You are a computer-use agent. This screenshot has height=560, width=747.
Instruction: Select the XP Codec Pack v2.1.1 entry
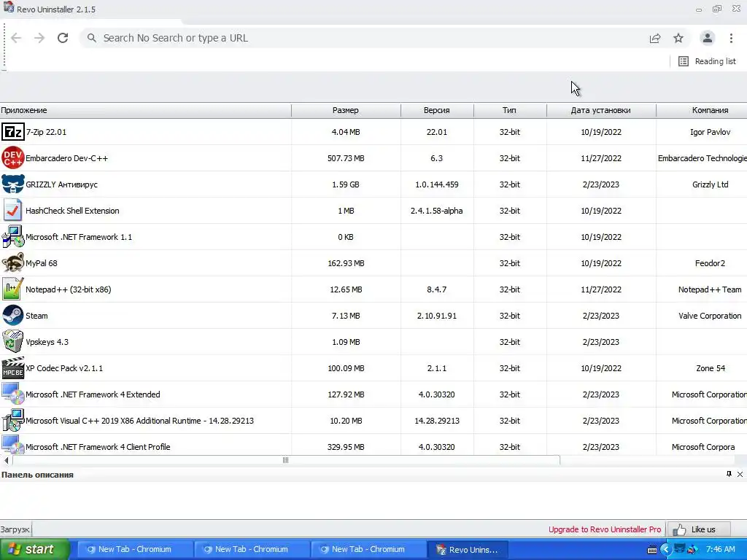tap(64, 368)
